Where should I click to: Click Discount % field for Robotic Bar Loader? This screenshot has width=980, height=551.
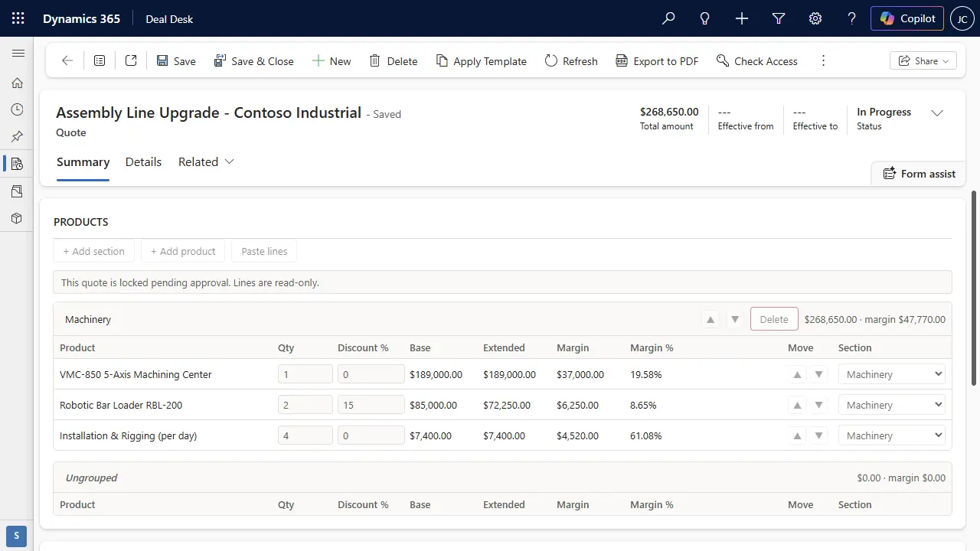coord(371,405)
